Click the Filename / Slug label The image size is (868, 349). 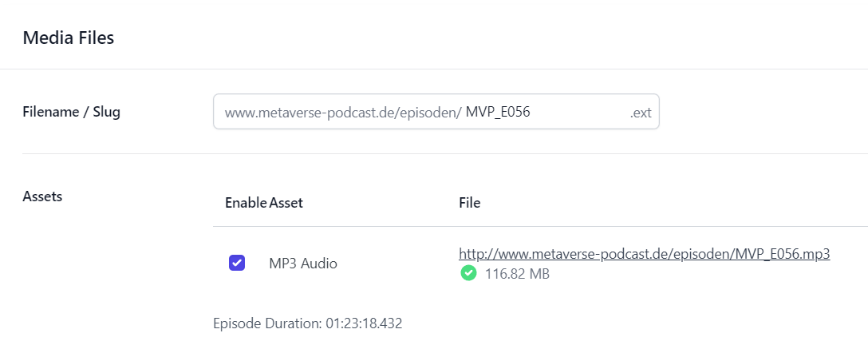point(72,112)
